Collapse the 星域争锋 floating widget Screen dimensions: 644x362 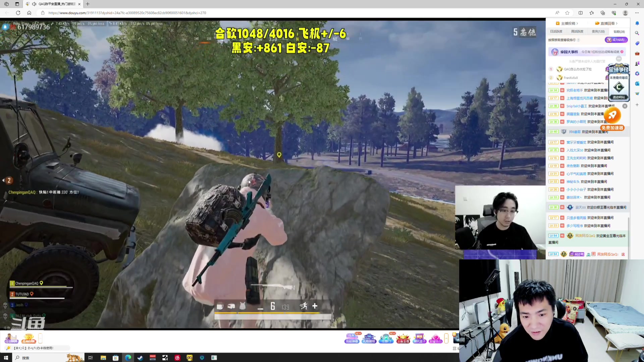pyautogui.click(x=619, y=59)
